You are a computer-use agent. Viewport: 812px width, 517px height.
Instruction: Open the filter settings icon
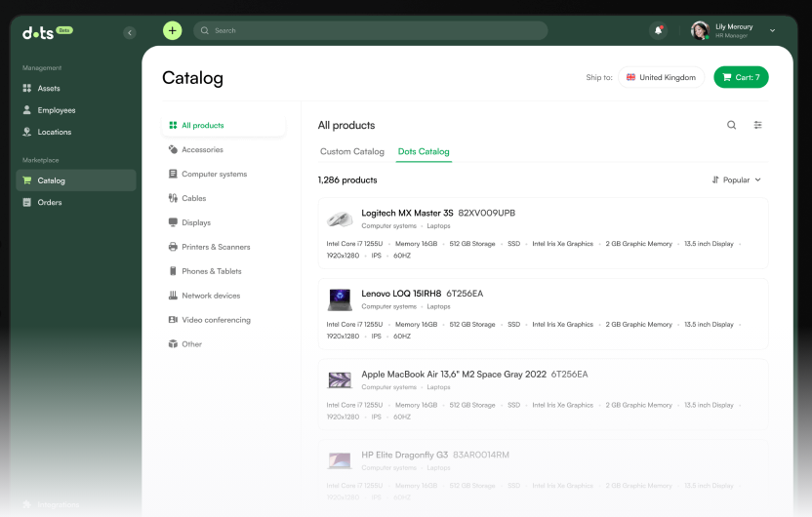(758, 125)
